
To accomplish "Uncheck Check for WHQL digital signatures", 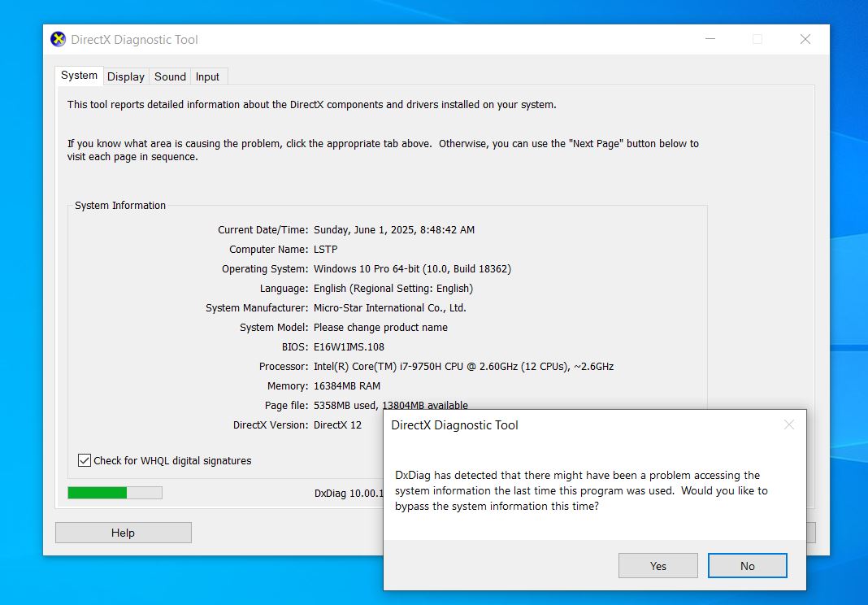I will [x=85, y=460].
